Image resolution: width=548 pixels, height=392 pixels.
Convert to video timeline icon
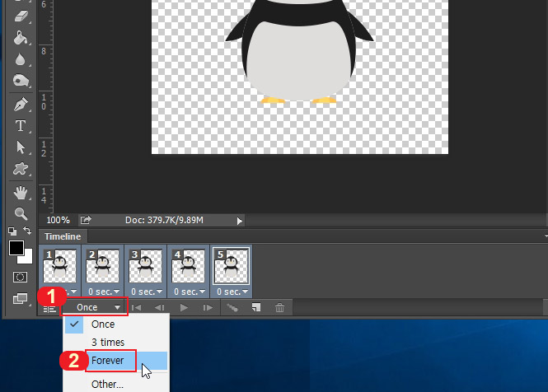pos(49,309)
